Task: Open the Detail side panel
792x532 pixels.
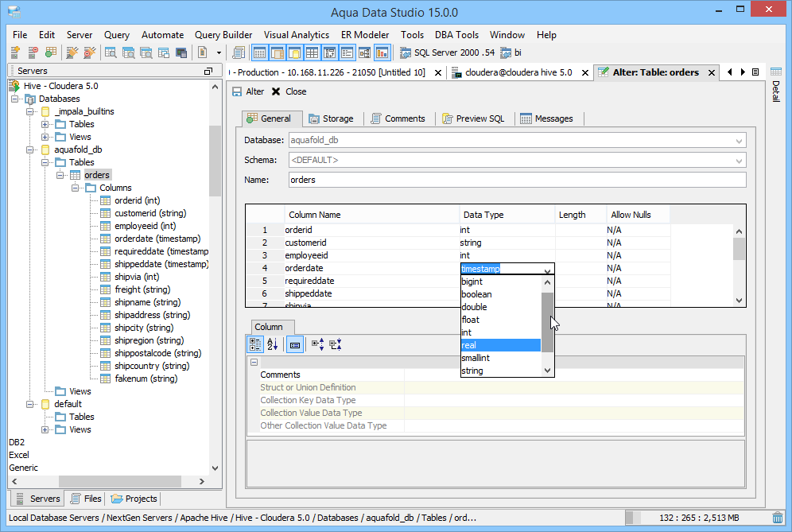Action: click(x=776, y=85)
